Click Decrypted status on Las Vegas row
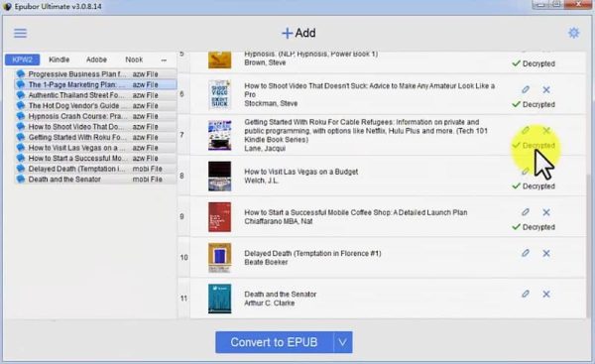 coord(534,186)
